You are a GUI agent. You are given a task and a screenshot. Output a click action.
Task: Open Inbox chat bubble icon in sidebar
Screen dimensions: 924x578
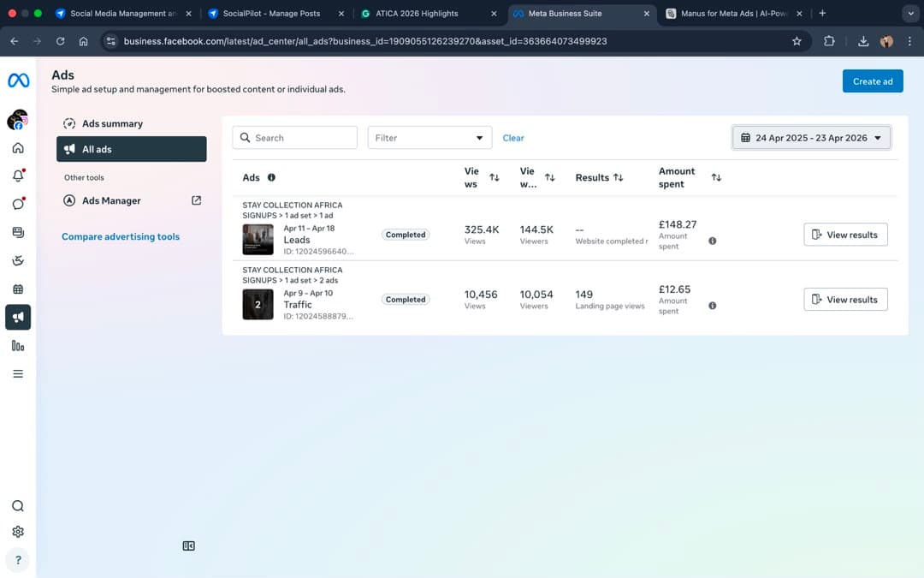point(18,204)
